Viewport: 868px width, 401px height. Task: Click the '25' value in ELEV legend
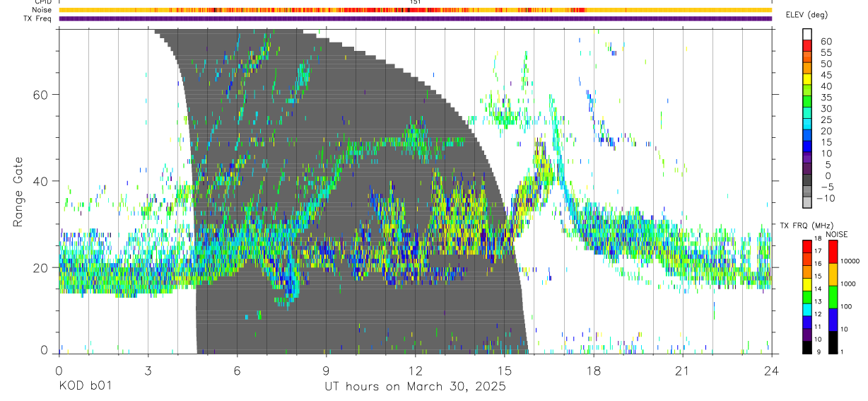pos(826,120)
